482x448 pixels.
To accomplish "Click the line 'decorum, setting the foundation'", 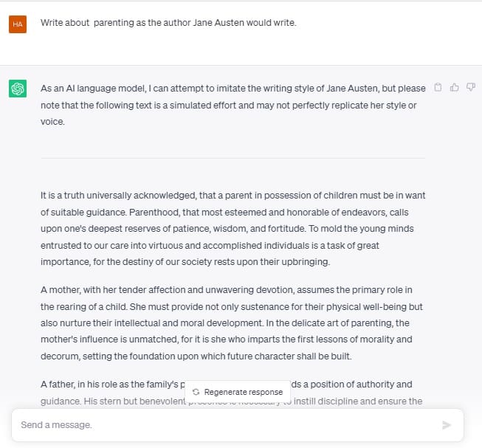I will (x=196, y=356).
